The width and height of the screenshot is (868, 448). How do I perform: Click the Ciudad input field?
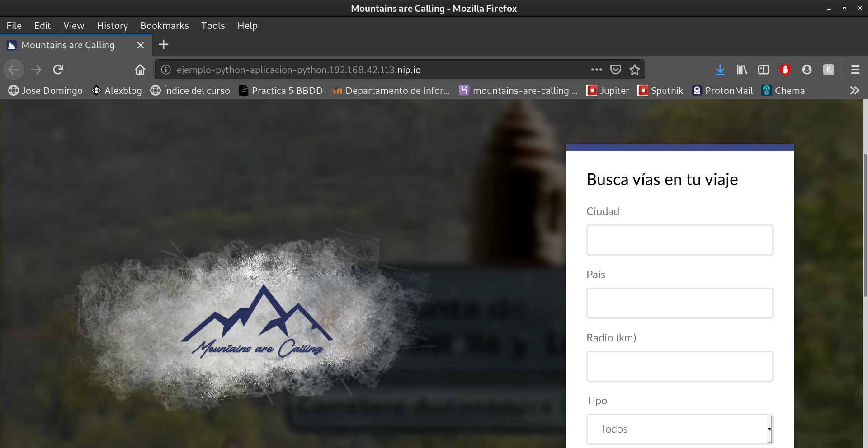click(679, 240)
